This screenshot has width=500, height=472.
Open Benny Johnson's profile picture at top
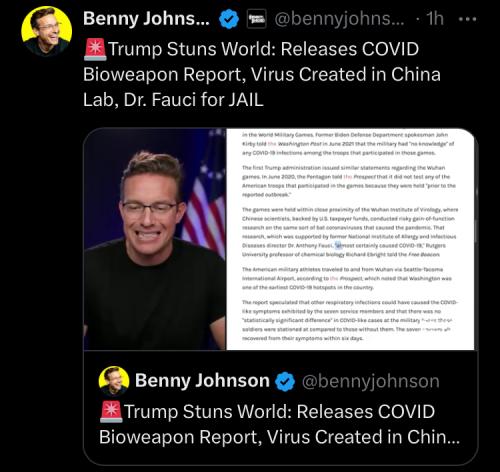[46, 31]
